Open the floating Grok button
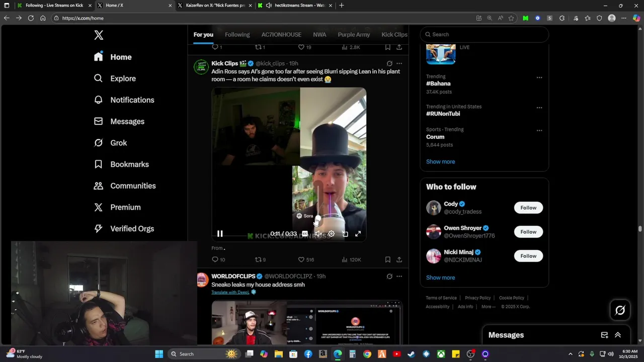Screen dimensions: 644x362 pos(620,310)
